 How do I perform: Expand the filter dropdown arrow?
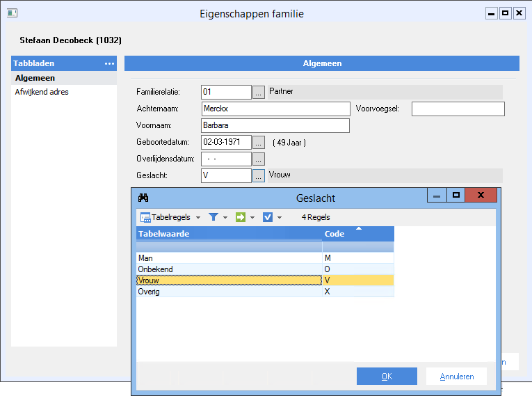tap(225, 217)
